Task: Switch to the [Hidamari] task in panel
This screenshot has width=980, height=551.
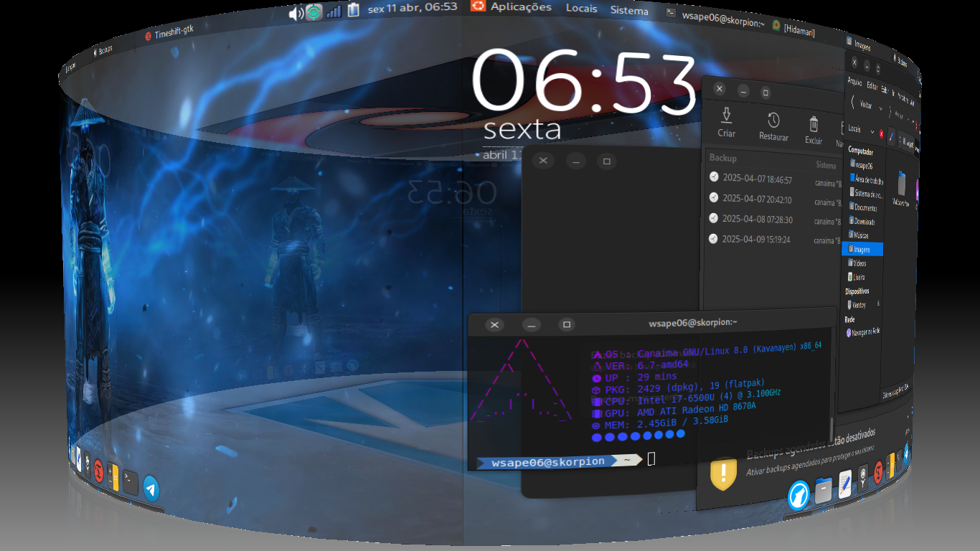Action: (x=793, y=29)
